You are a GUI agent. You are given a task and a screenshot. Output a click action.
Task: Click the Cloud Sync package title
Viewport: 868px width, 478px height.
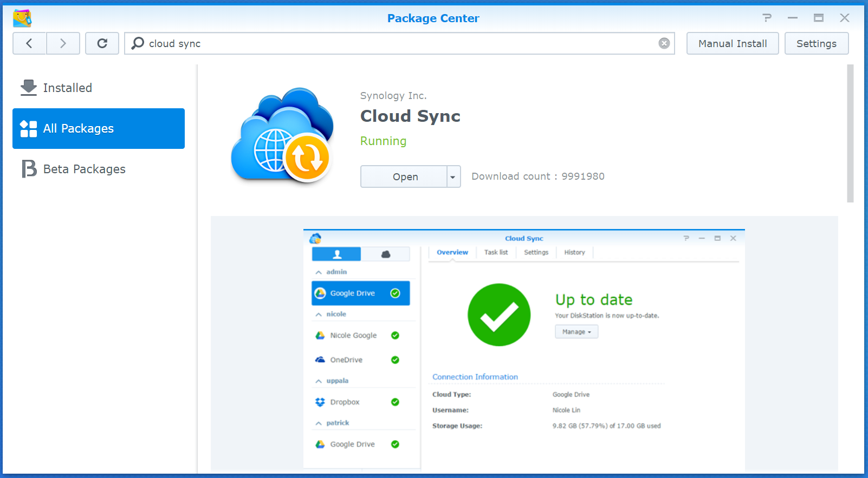click(410, 116)
